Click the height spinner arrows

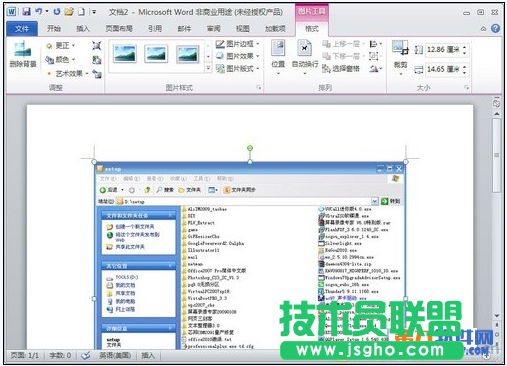tap(465, 50)
